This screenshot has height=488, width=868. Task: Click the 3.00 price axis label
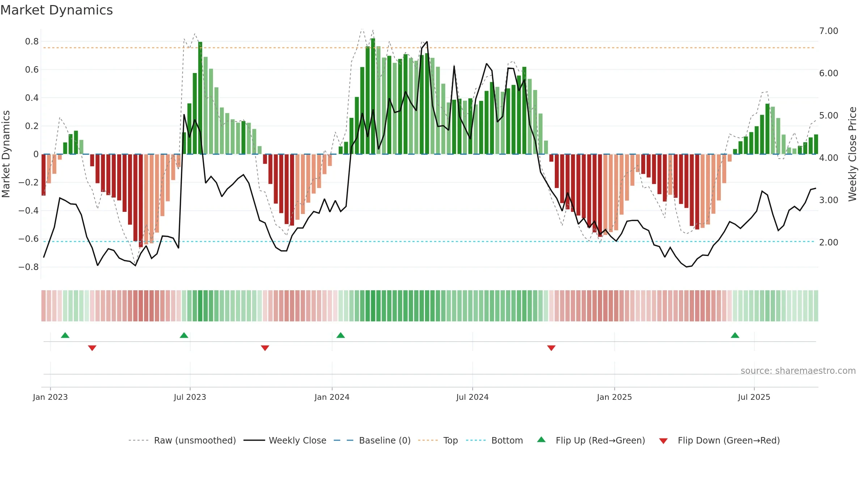click(x=829, y=200)
